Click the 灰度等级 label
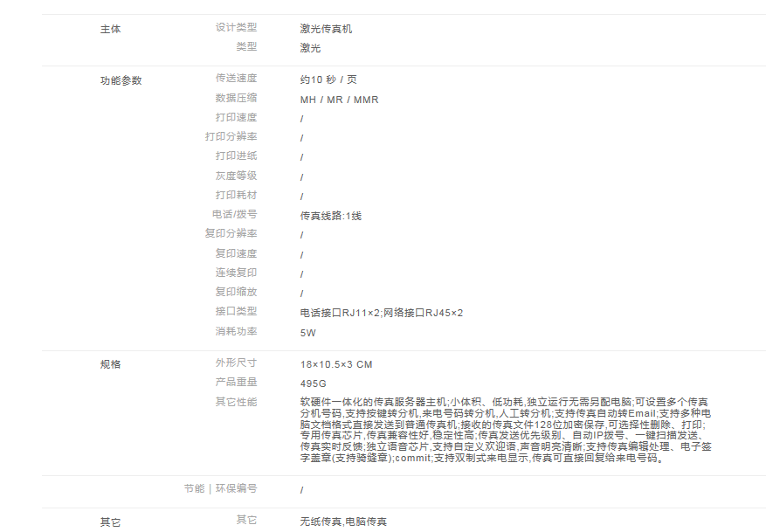Image resolution: width=766 pixels, height=532 pixels. click(x=236, y=176)
